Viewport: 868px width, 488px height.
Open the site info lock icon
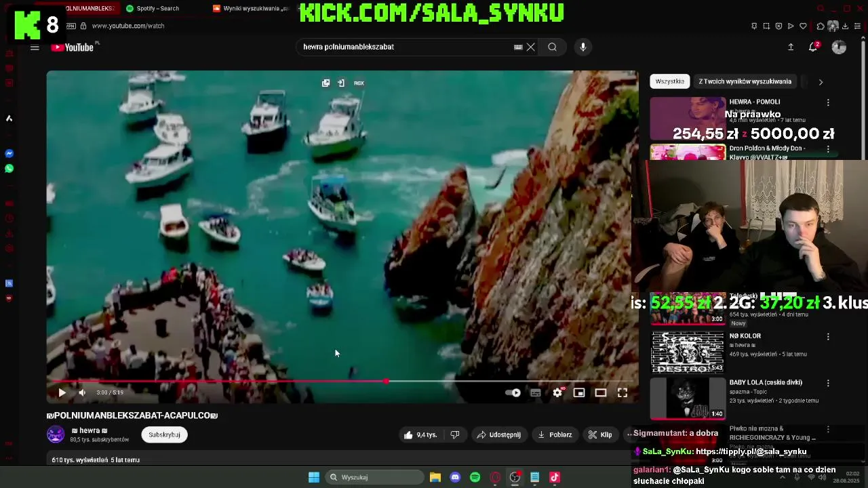(83, 26)
